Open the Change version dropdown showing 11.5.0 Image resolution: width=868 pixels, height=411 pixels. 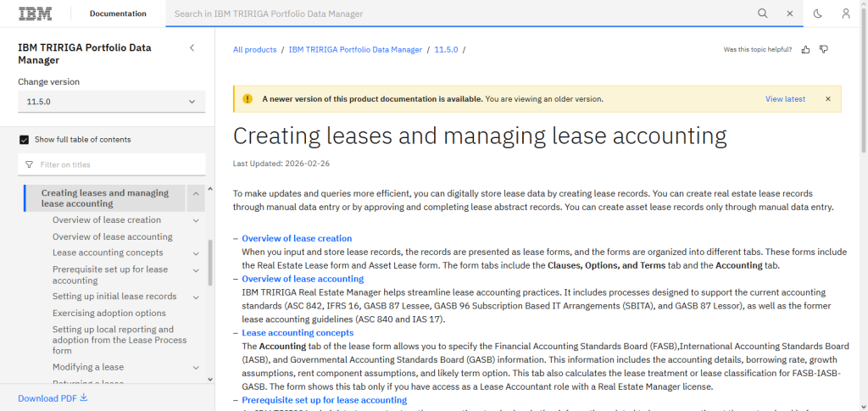pos(111,102)
